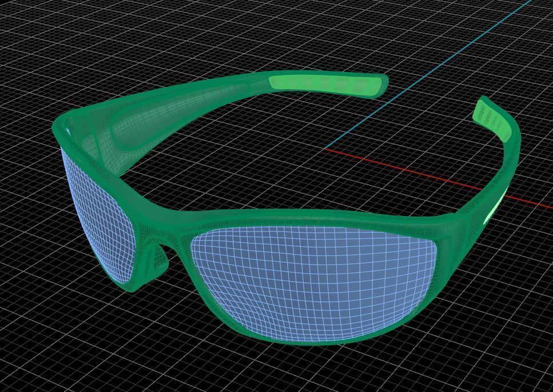This screenshot has height=392, width=553.
Task: Click the red X axis line
Action: click(439, 178)
